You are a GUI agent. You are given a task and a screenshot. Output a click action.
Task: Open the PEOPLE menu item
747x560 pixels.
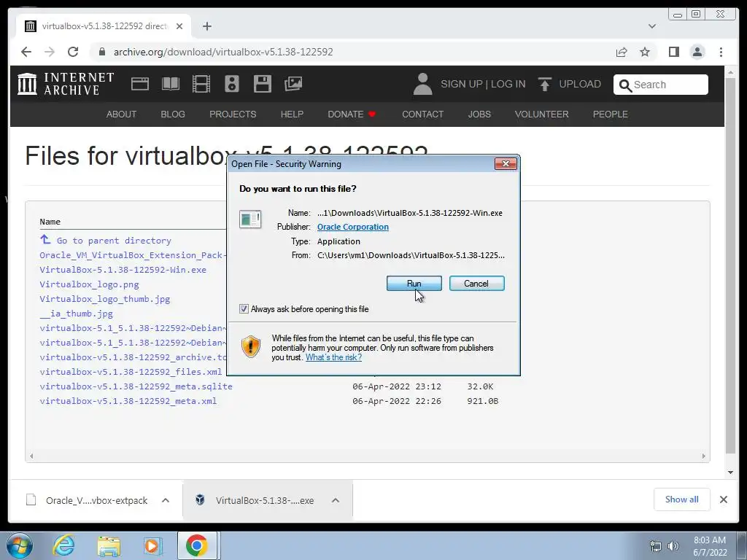pos(611,114)
